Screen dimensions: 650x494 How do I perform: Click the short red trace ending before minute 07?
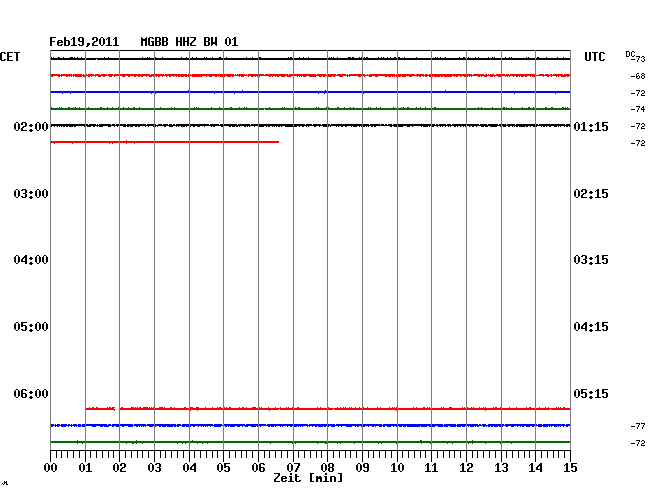[165, 142]
